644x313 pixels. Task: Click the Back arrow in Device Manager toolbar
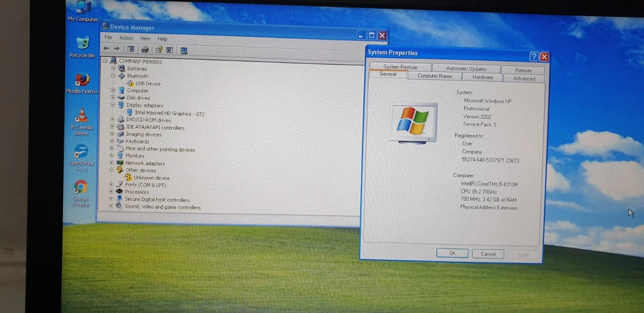106,48
